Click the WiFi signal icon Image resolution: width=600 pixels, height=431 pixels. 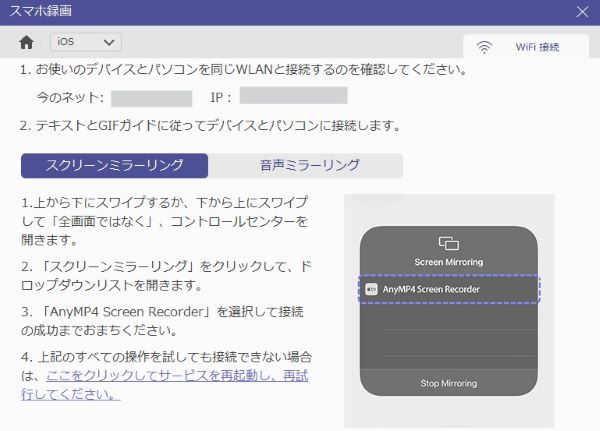(x=484, y=47)
